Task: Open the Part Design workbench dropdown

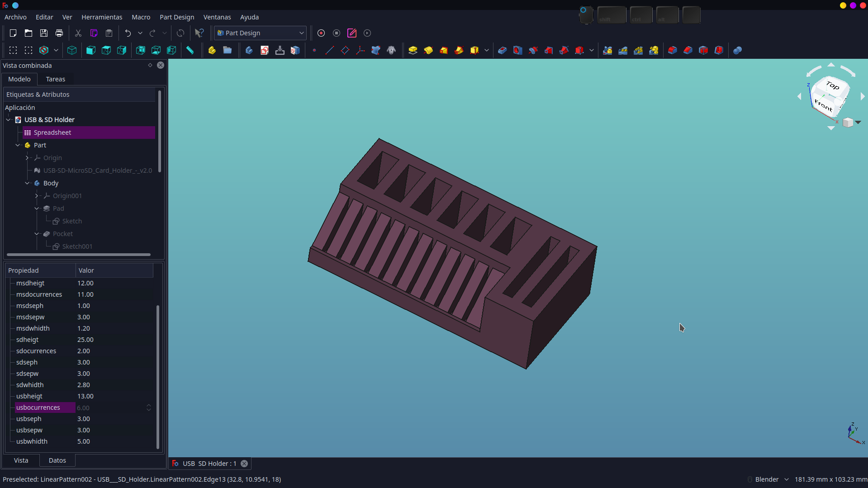Action: point(261,33)
